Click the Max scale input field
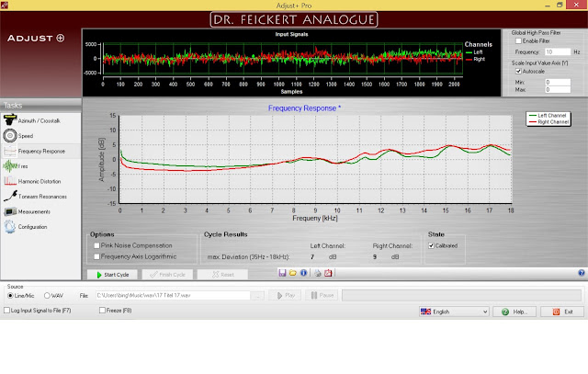 [x=558, y=90]
